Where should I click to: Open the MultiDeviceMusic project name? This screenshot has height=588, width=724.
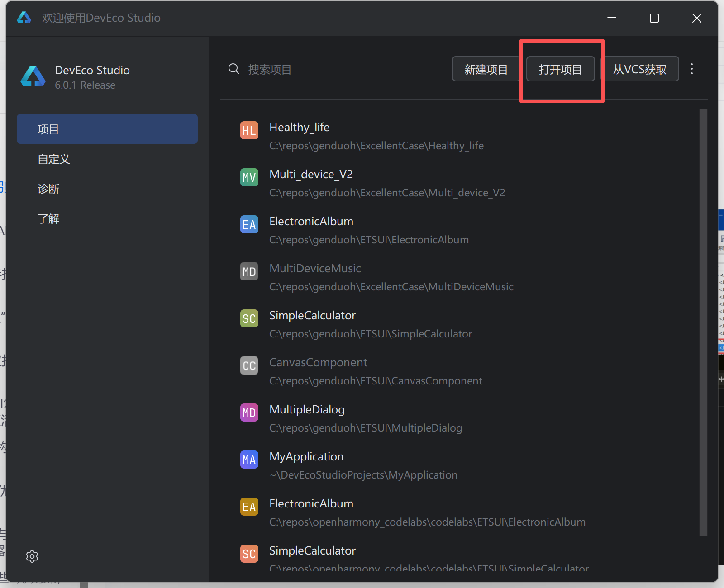point(315,268)
